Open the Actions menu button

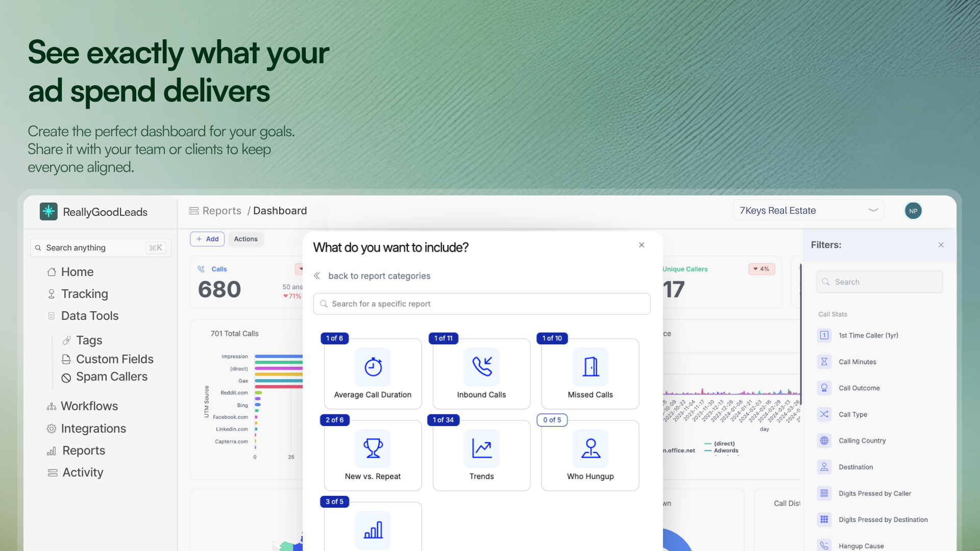tap(246, 239)
